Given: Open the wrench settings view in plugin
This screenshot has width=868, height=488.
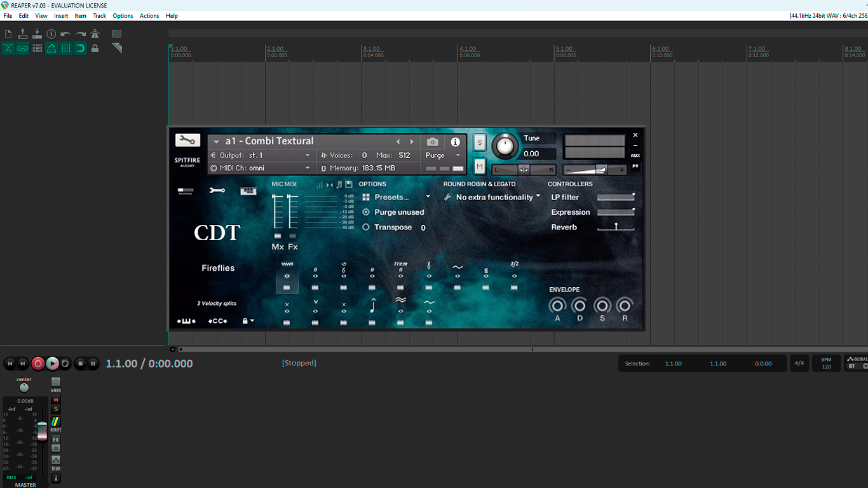Looking at the screenshot, I should click(217, 190).
